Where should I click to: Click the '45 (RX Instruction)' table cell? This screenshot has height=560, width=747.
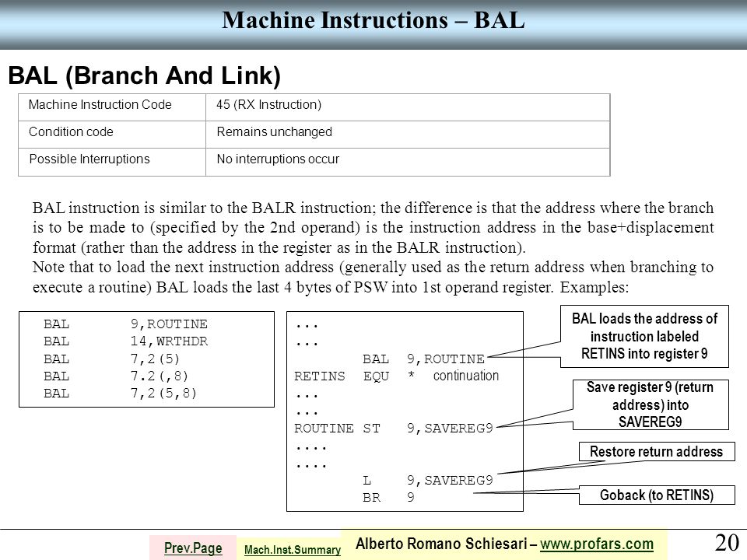coord(408,107)
